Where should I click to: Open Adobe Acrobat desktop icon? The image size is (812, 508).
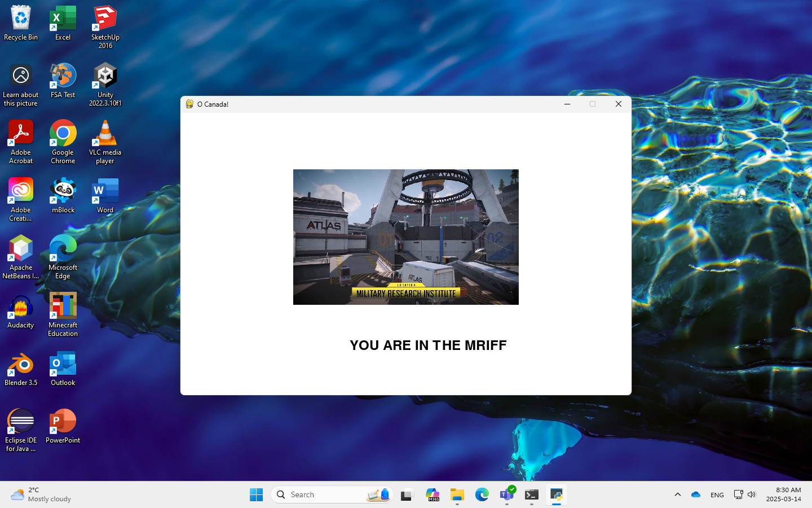(21, 142)
